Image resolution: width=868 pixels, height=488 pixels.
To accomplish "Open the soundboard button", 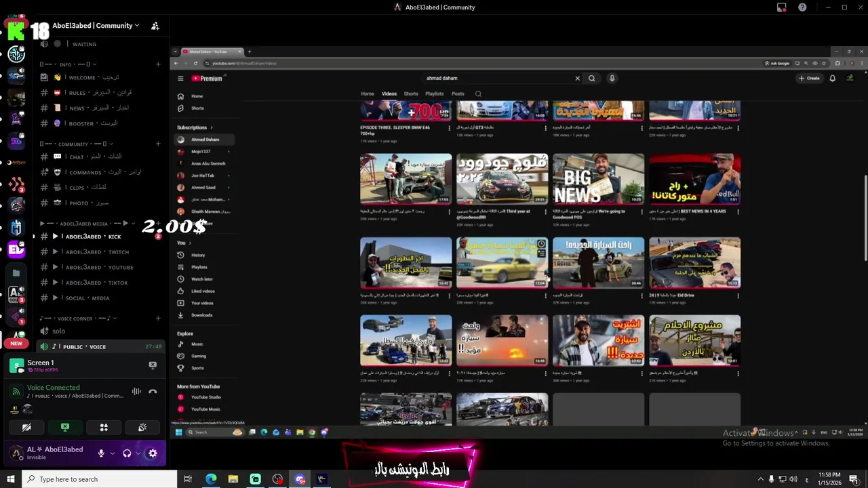I will 142,428.
